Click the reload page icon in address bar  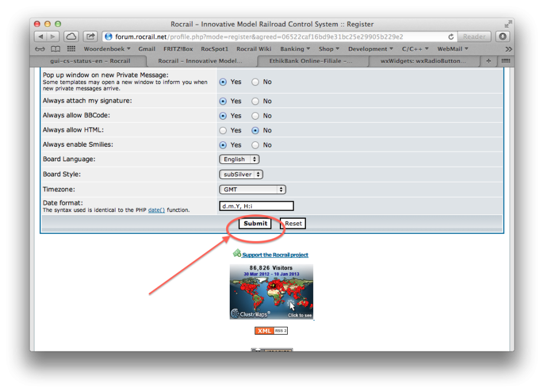pyautogui.click(x=451, y=37)
